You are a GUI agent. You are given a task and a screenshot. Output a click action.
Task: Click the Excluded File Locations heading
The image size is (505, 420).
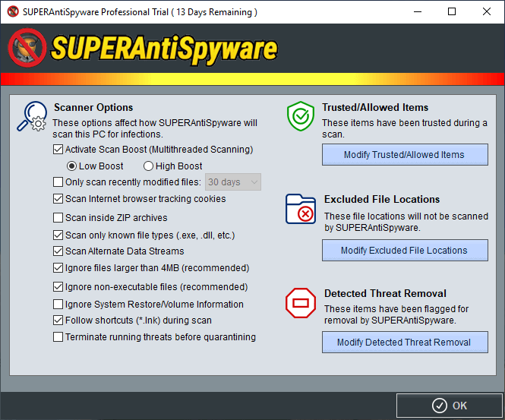(382, 200)
